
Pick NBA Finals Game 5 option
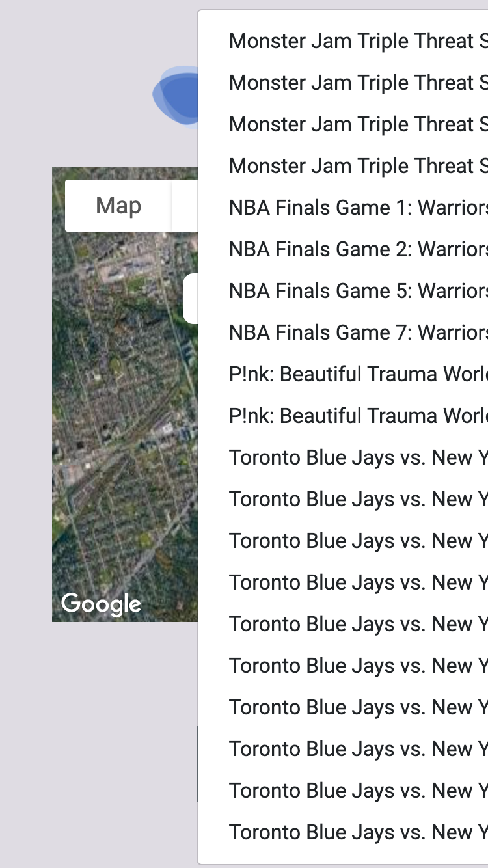coord(344,291)
